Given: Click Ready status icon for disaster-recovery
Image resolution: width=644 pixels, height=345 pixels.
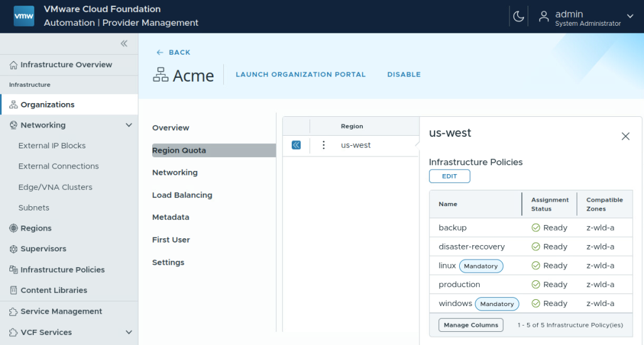Looking at the screenshot, I should coord(536,246).
